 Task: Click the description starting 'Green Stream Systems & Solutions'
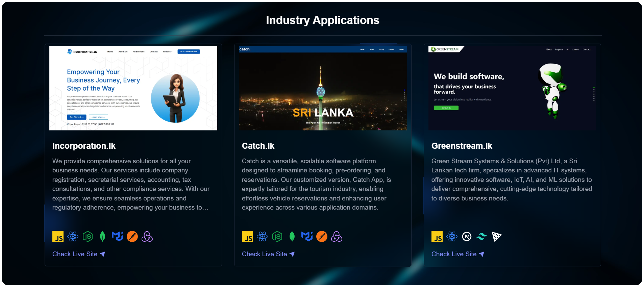(x=512, y=180)
